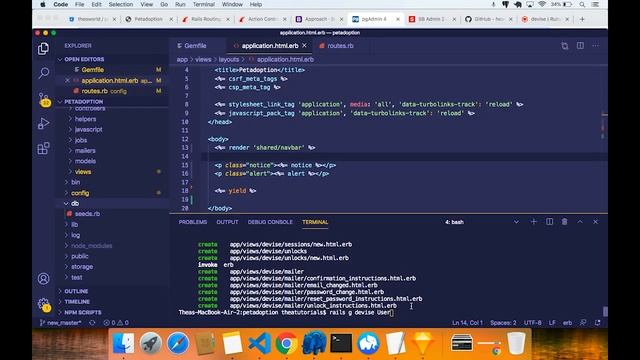Split the terminal panel

point(549,222)
